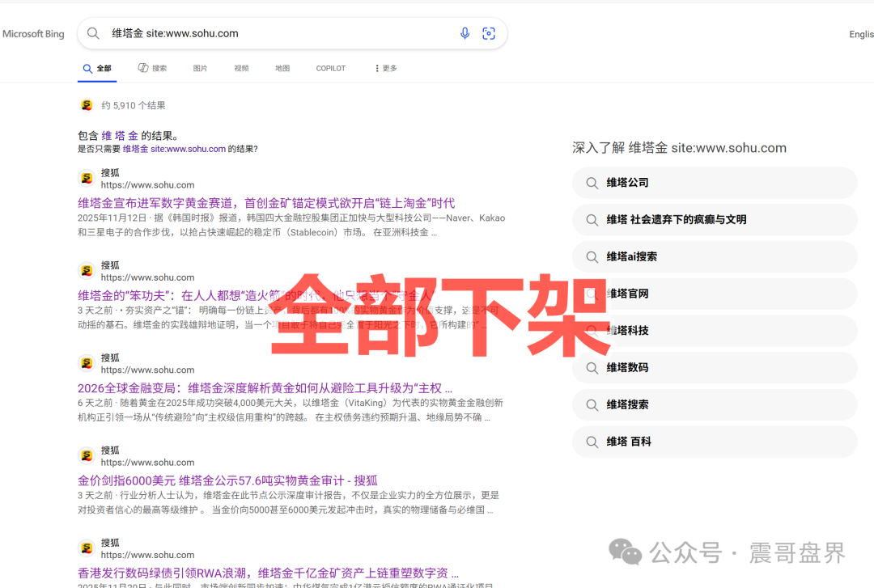Switch to the COPILOT tab

[330, 69]
